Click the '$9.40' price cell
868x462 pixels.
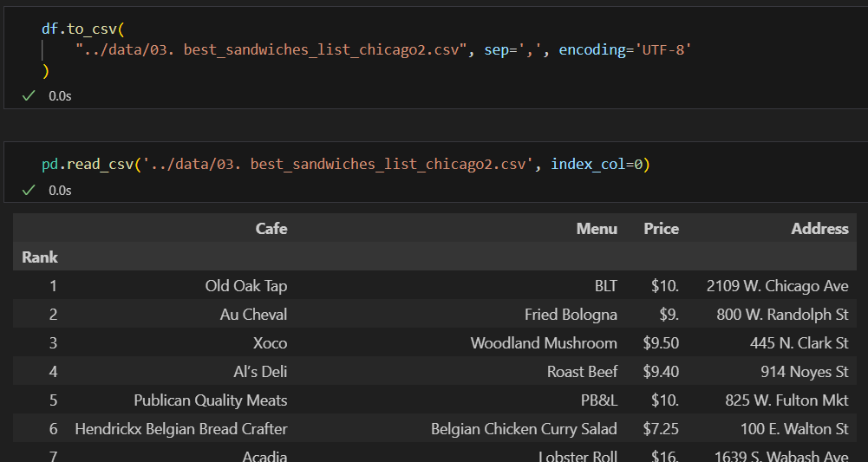(x=661, y=372)
